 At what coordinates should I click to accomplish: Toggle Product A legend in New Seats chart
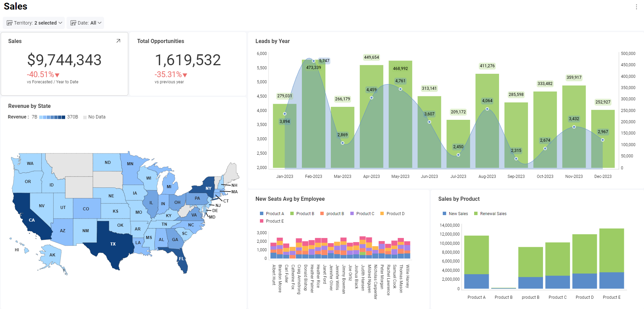tap(262, 214)
